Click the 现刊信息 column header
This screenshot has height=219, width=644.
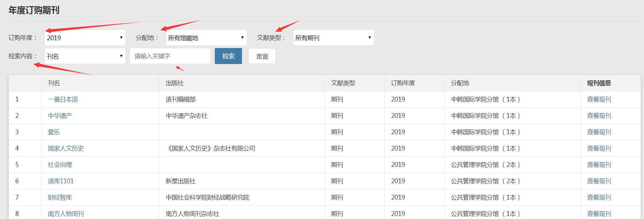pyautogui.click(x=599, y=83)
